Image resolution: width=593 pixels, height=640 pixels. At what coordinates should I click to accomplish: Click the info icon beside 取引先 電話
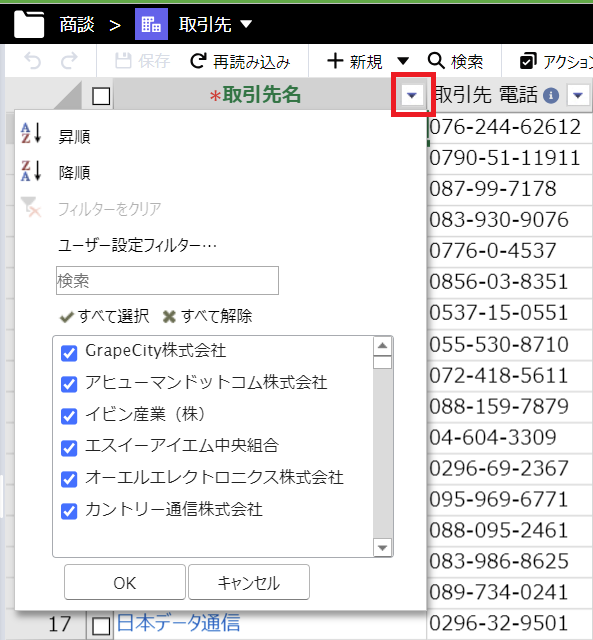[551, 96]
